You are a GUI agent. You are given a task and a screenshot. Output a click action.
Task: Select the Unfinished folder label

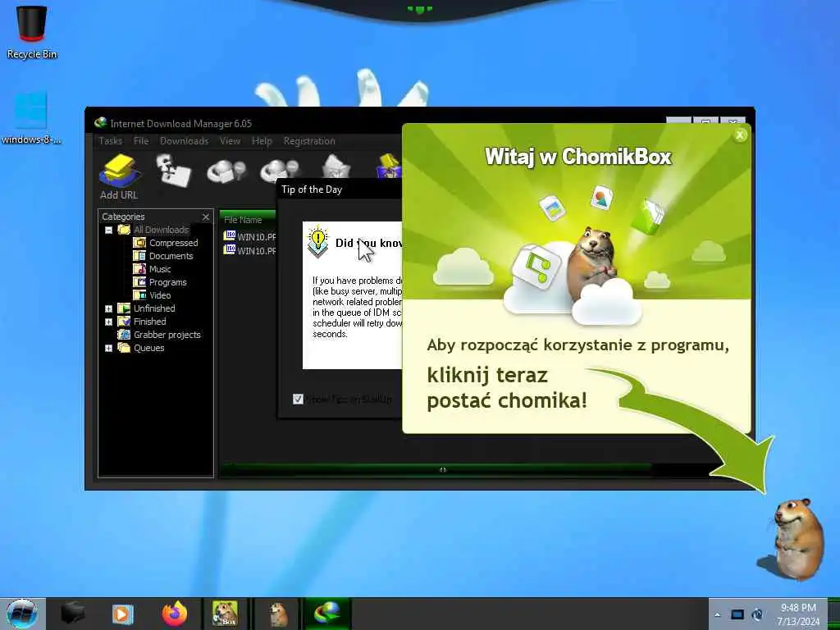point(154,308)
